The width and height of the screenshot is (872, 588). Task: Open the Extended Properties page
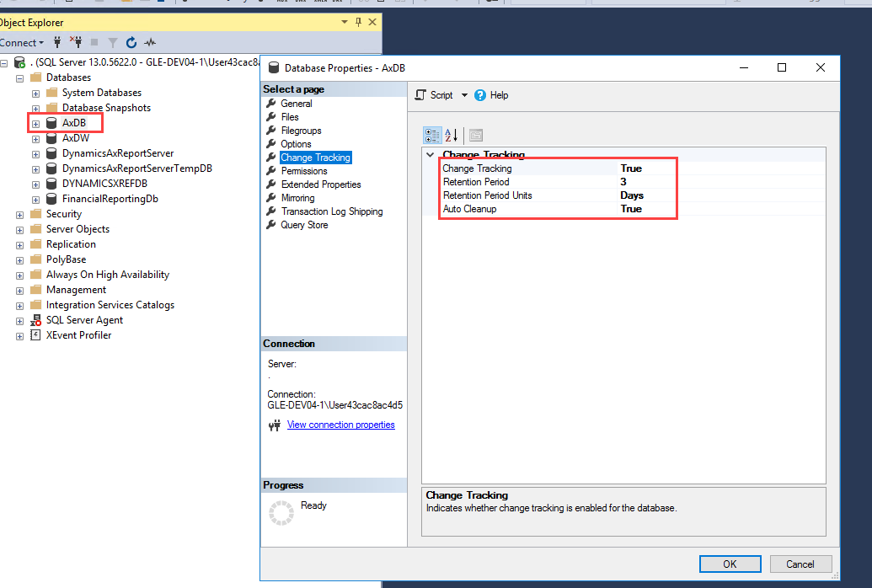pos(321,184)
